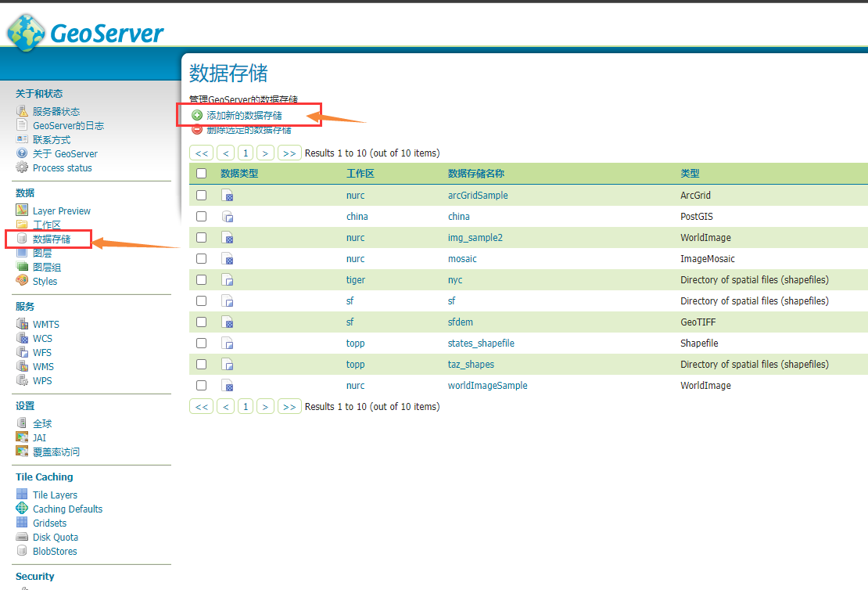Click the GeoTIFF type cell
The width and height of the screenshot is (868, 590).
pyautogui.click(x=698, y=322)
